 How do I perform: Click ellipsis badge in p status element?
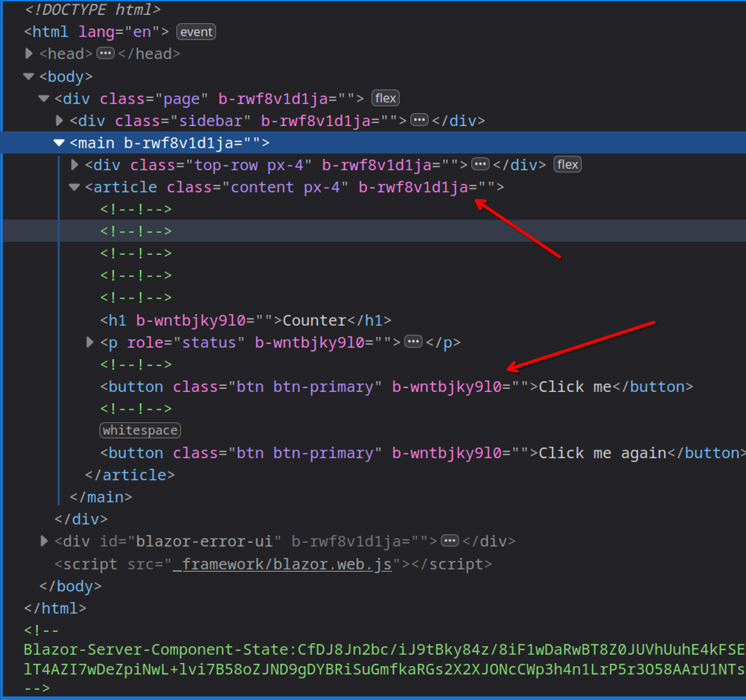click(413, 342)
